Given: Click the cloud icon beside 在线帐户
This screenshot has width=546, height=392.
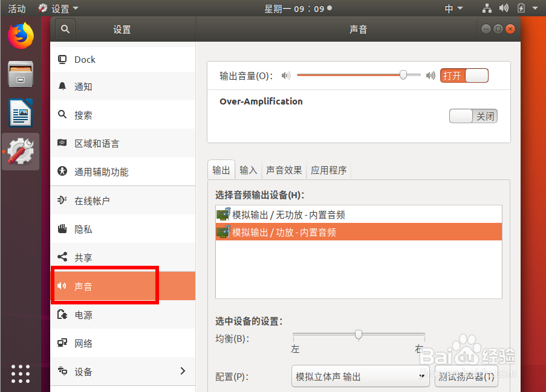Looking at the screenshot, I should [62, 200].
